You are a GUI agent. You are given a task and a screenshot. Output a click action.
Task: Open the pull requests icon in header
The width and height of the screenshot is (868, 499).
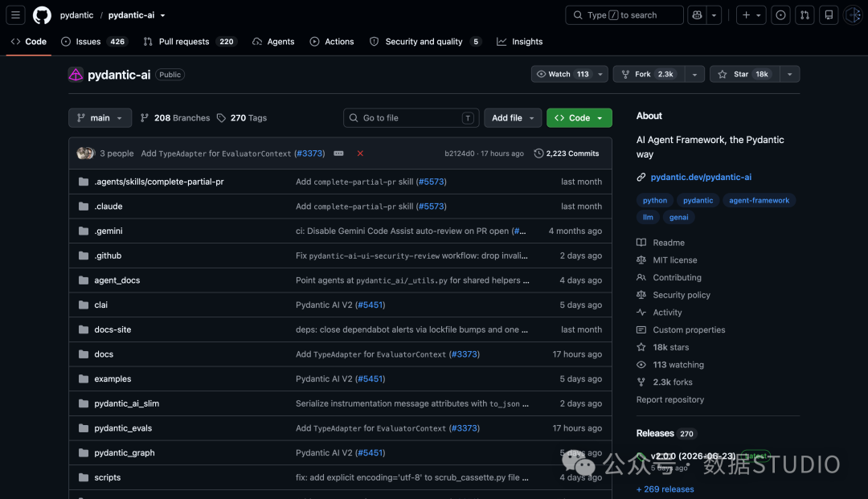tap(805, 15)
